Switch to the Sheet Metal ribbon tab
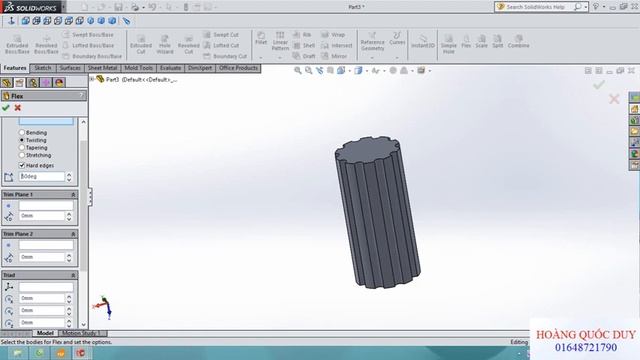This screenshot has height=360, width=640. pos(102,68)
